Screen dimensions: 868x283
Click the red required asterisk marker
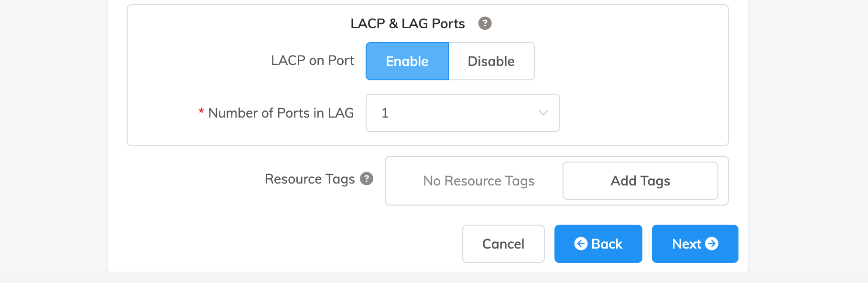coord(201,112)
